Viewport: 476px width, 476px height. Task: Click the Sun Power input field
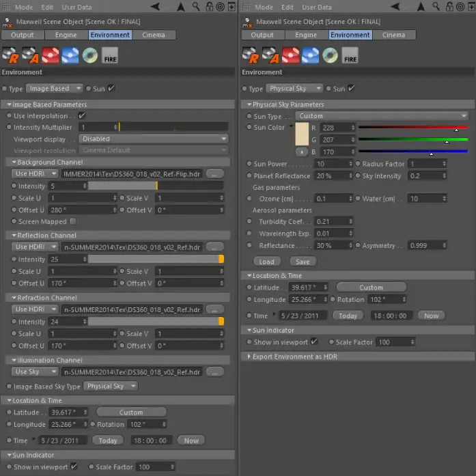click(333, 164)
